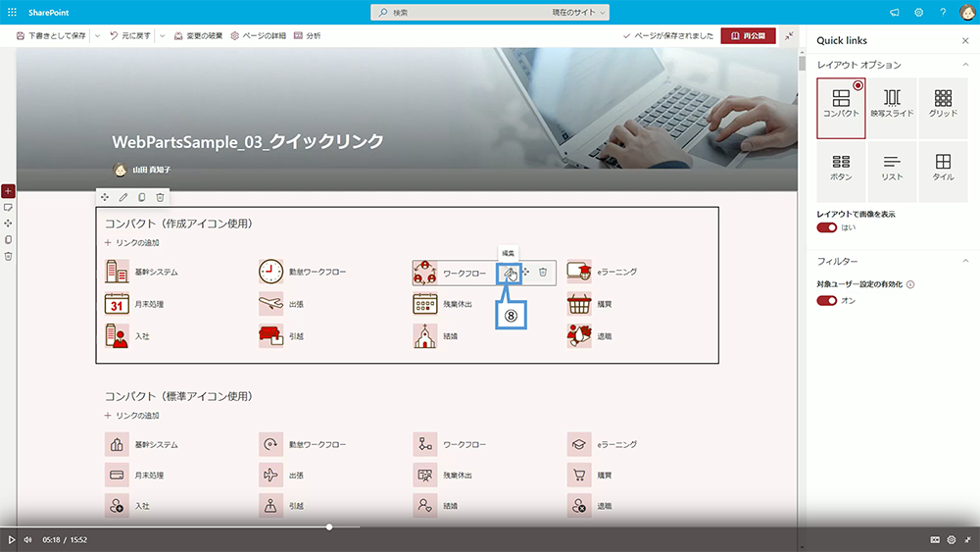Open the SharePoint app launcher grid
This screenshot has width=980, height=552.
click(12, 12)
